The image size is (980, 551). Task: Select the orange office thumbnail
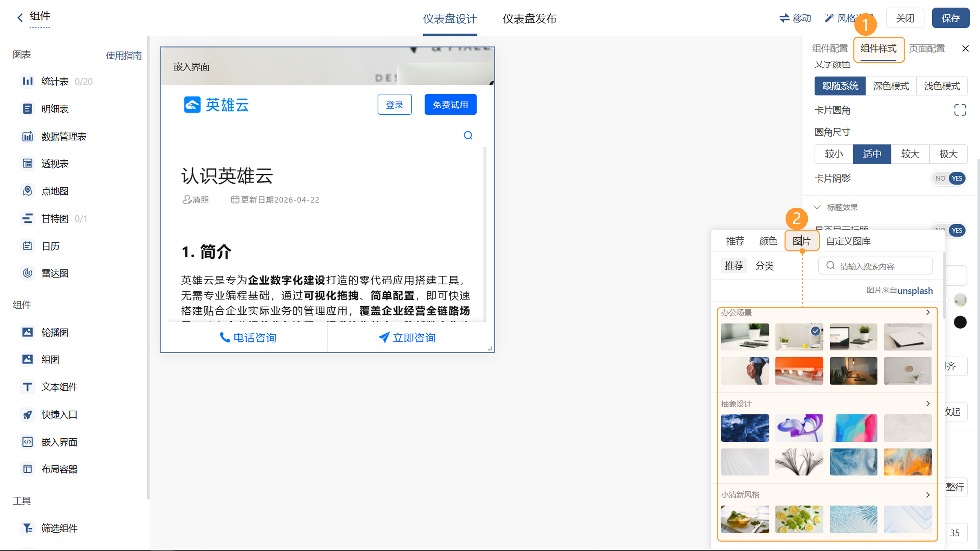tap(799, 371)
